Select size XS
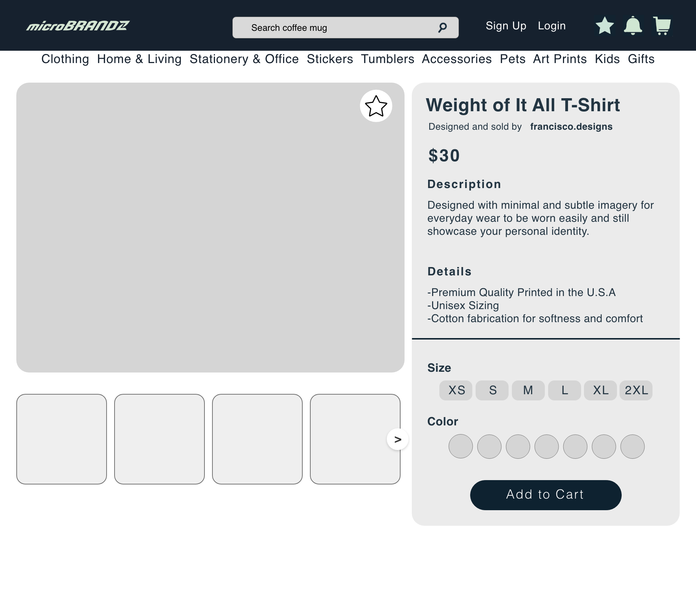 456,390
